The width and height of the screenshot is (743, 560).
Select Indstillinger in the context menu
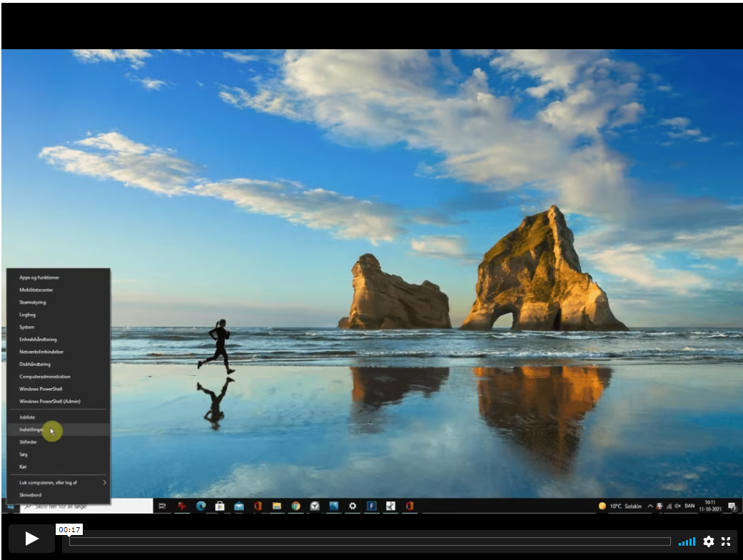tap(32, 429)
